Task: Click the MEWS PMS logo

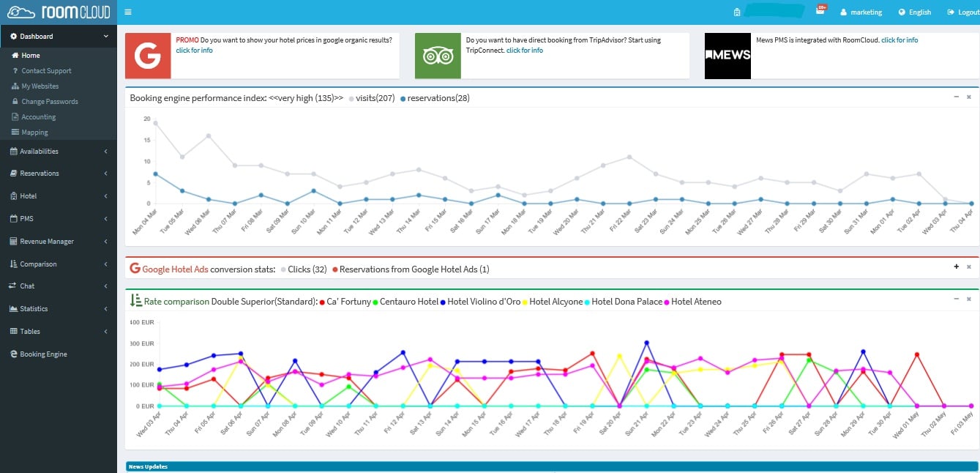Action: (727, 56)
